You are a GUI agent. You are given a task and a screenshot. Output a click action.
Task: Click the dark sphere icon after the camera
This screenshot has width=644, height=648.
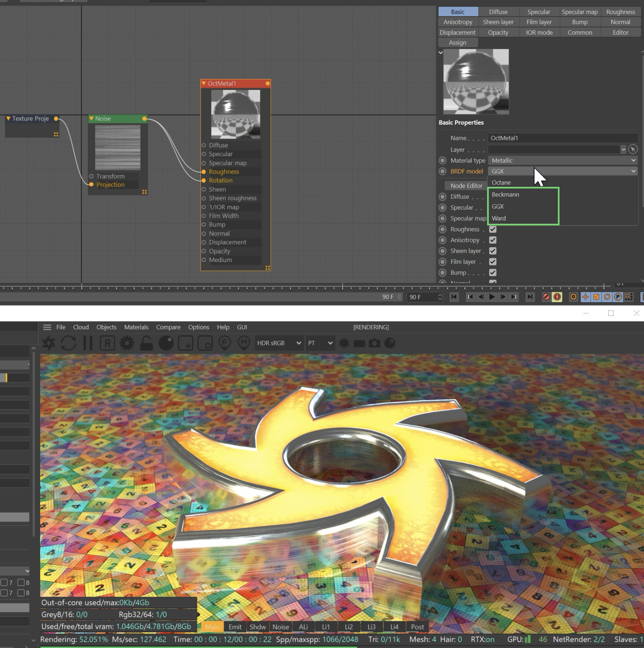(390, 343)
